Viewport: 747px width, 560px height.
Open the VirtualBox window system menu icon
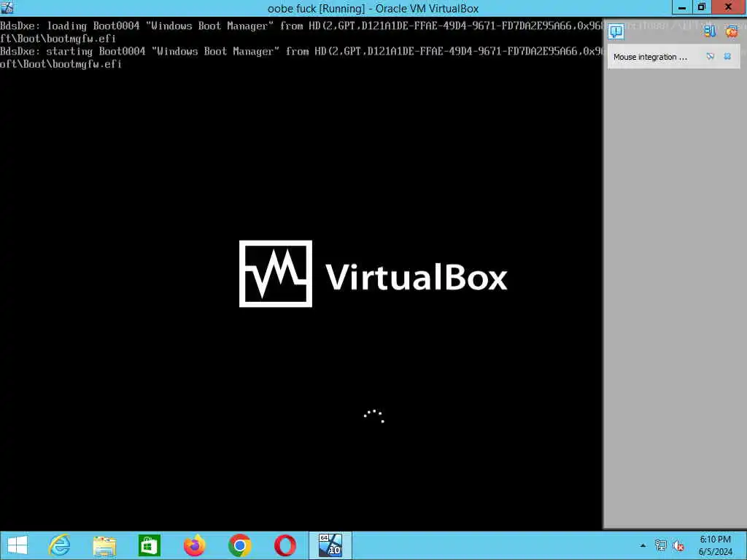pos(7,7)
